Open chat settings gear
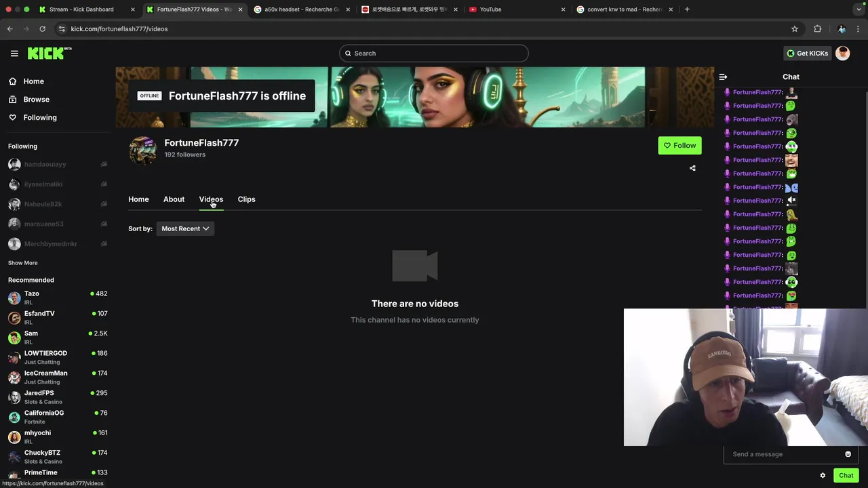Image resolution: width=868 pixels, height=488 pixels. [x=823, y=476]
